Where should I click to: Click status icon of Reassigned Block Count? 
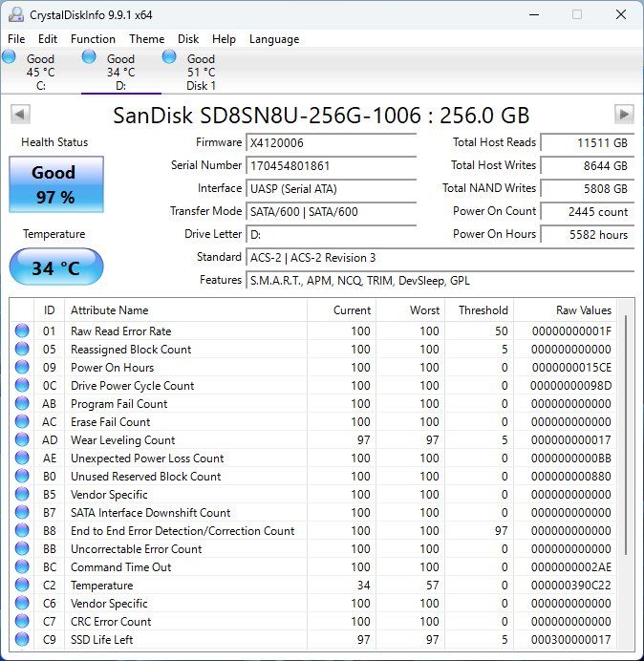pyautogui.click(x=22, y=349)
